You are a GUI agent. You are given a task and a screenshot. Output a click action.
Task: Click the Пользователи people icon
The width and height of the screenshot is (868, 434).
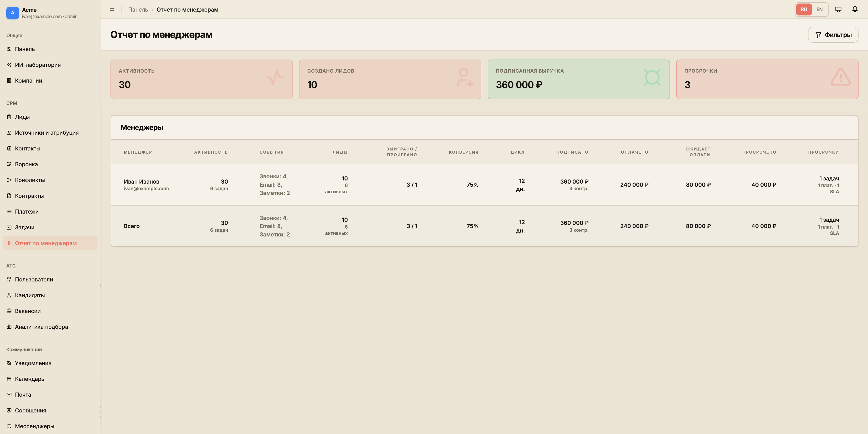point(9,280)
